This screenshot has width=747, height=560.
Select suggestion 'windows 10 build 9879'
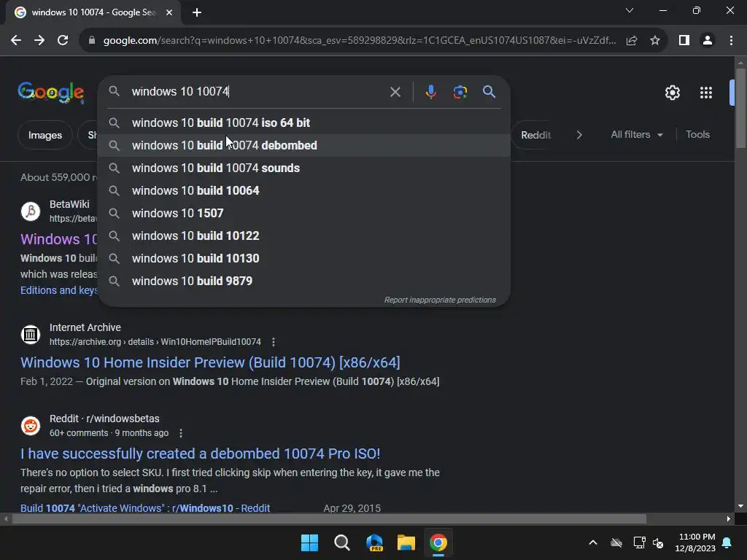pyautogui.click(x=304, y=281)
